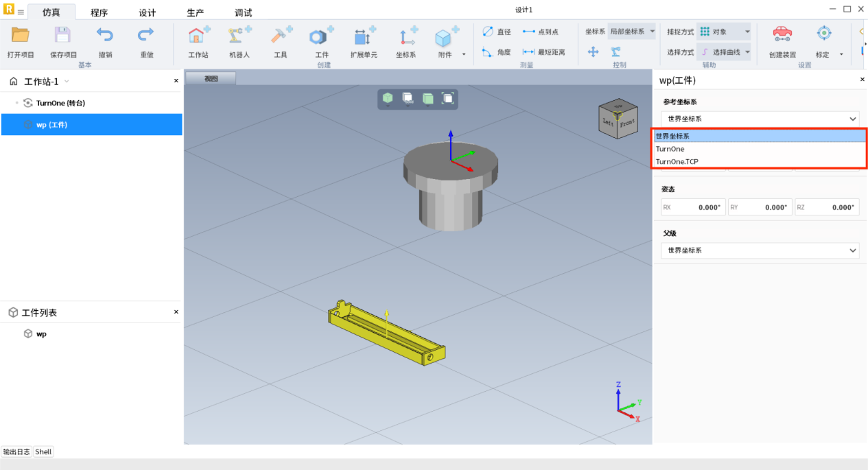
Task: Choose TurnOne in the reference coordinate list
Action: pyautogui.click(x=670, y=149)
